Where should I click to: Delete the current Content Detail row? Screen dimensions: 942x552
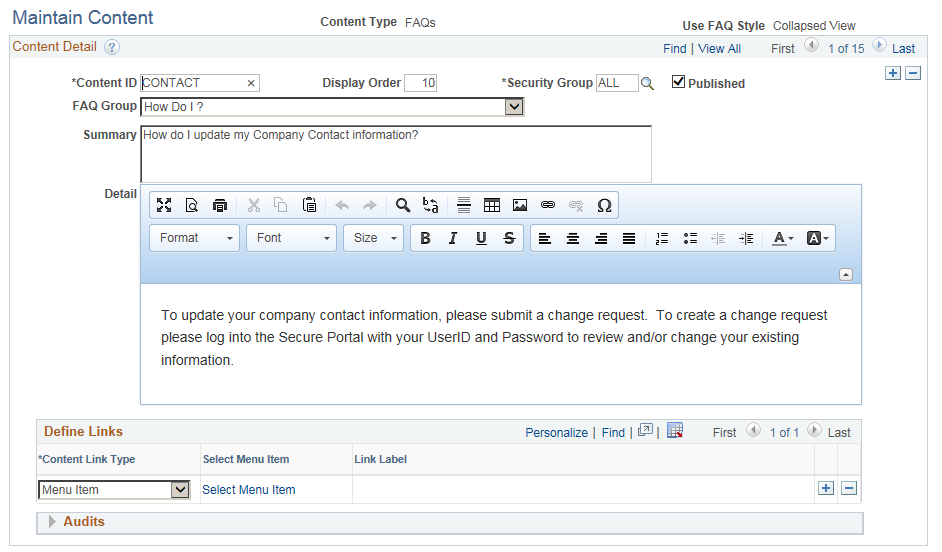click(x=913, y=73)
